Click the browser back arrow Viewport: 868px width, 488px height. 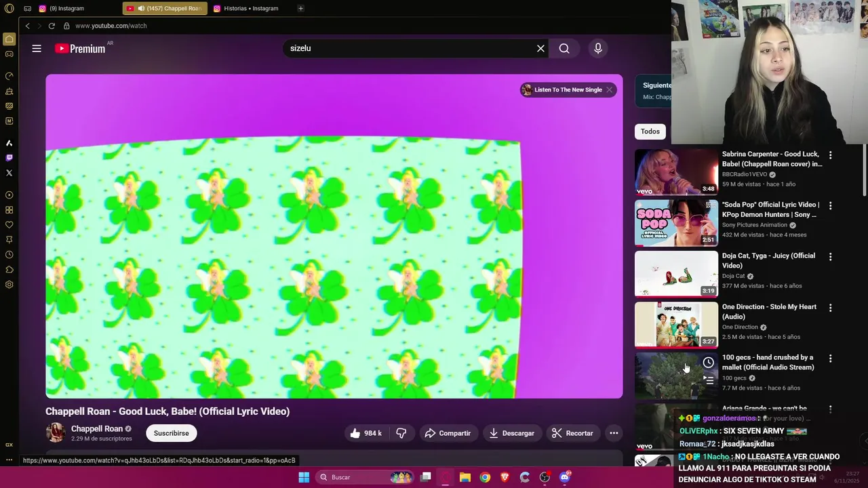click(27, 26)
